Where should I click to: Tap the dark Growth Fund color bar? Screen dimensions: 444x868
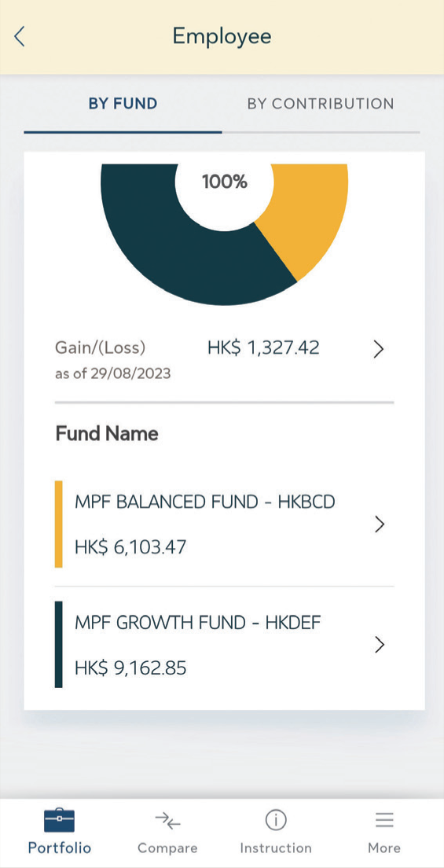[x=59, y=645]
